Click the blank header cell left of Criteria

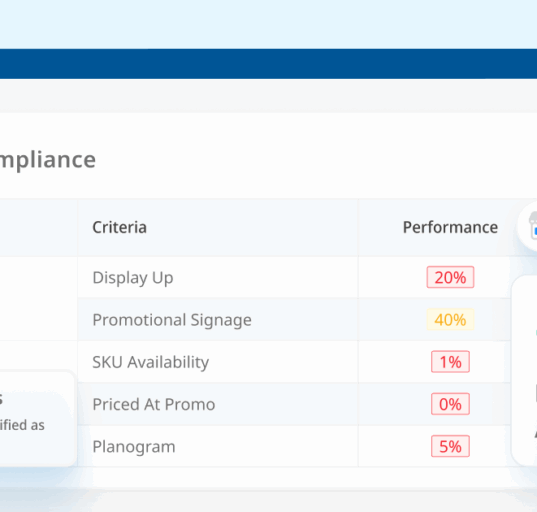39,228
